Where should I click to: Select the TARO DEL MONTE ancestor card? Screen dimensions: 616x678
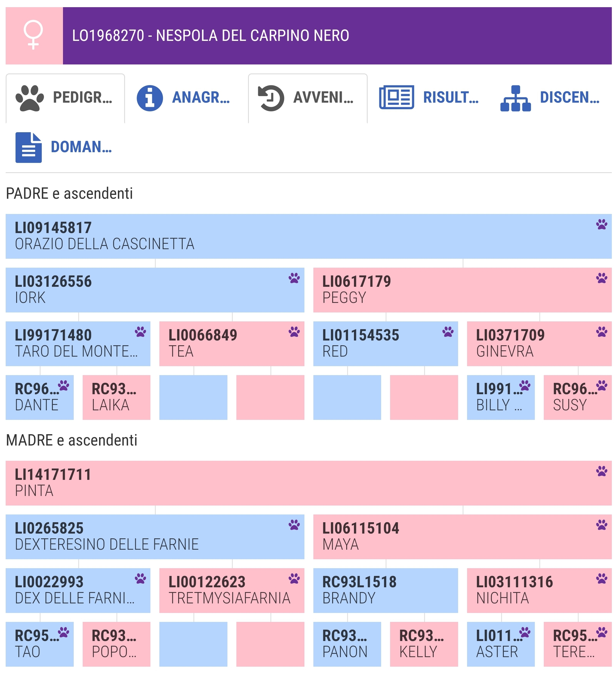tap(78, 343)
